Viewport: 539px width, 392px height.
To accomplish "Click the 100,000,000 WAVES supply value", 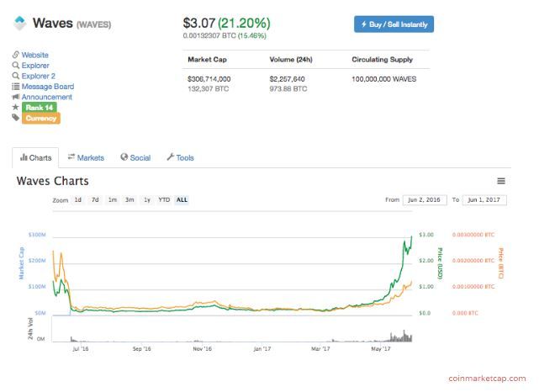I will tap(384, 79).
